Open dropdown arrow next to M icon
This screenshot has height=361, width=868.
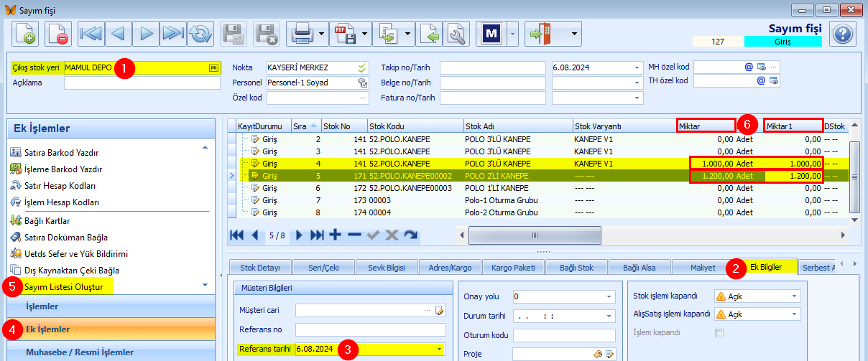click(512, 33)
